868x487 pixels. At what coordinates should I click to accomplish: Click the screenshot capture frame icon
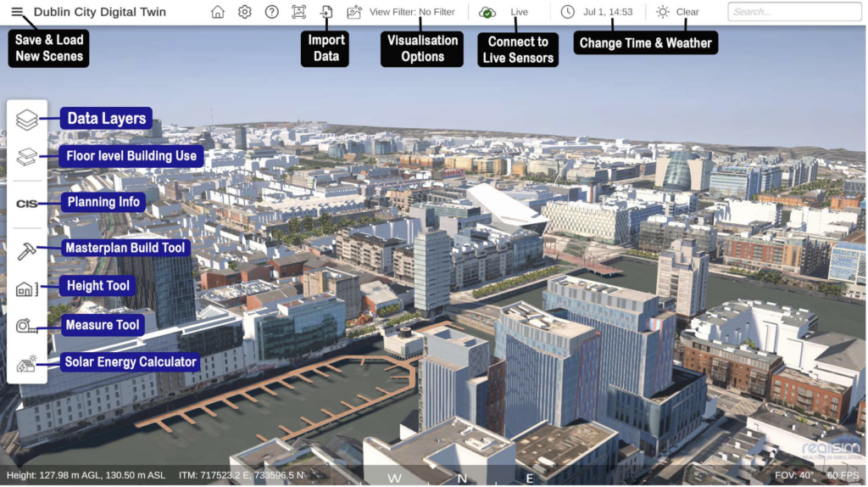299,12
